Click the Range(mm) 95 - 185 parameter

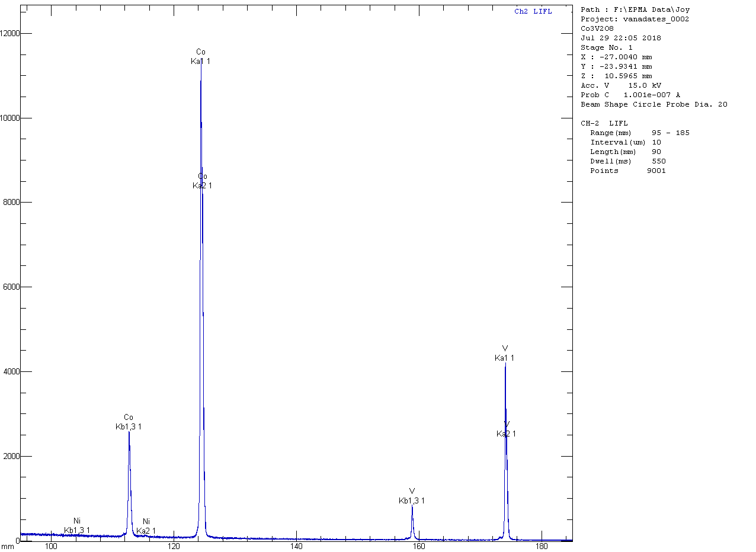pos(639,133)
